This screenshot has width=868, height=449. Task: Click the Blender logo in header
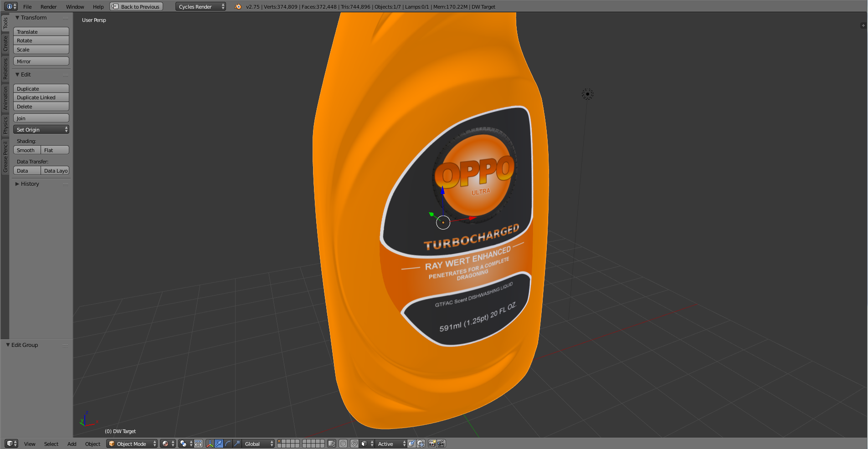(238, 6)
